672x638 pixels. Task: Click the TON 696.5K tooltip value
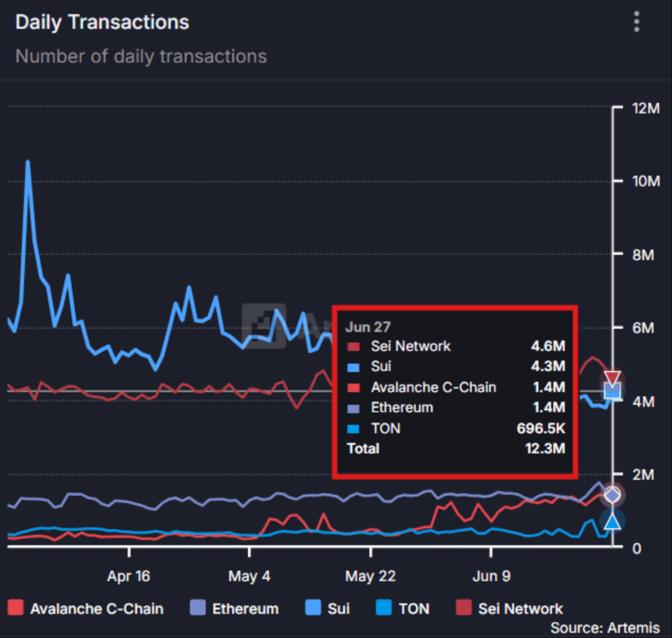coord(541,428)
